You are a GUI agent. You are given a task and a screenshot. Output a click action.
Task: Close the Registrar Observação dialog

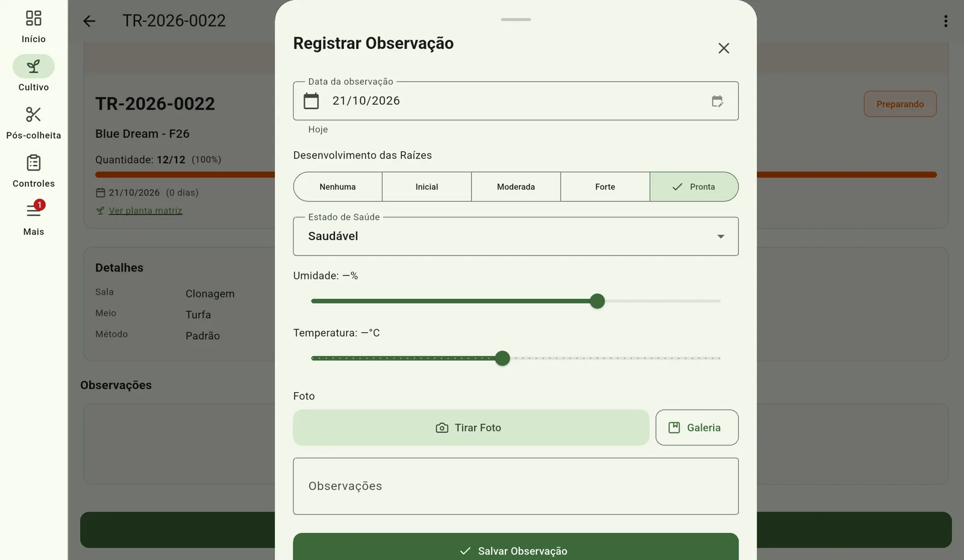724,48
